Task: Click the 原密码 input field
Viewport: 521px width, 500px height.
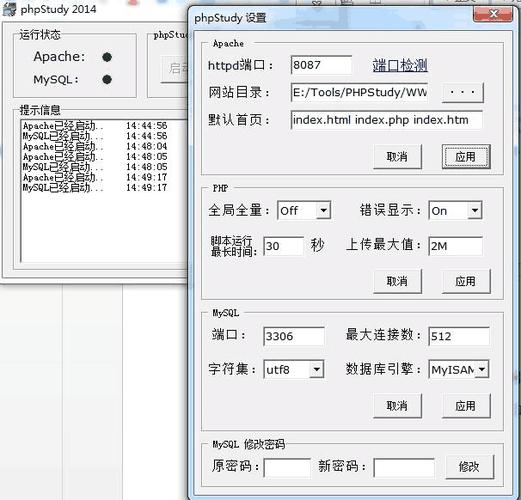Action: click(287, 467)
